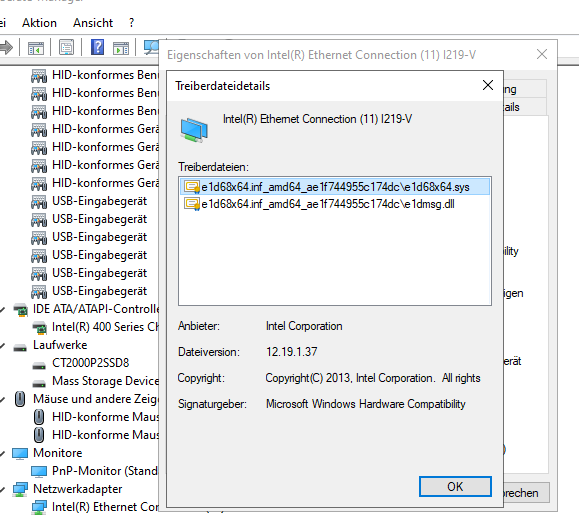The height and width of the screenshot is (518, 579).
Task: Click the Intel(R) Ethernet adapter icon in tree
Action: point(39,507)
